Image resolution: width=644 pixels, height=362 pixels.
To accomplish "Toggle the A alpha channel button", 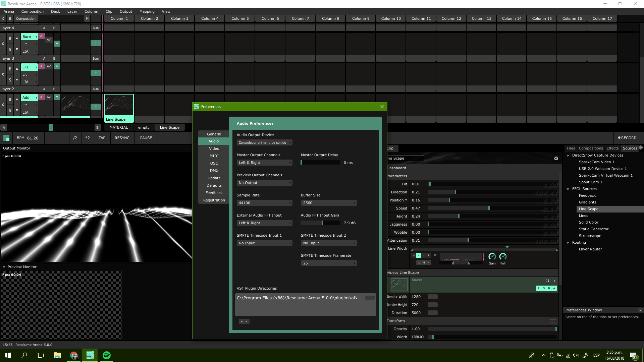I will [x=554, y=288].
